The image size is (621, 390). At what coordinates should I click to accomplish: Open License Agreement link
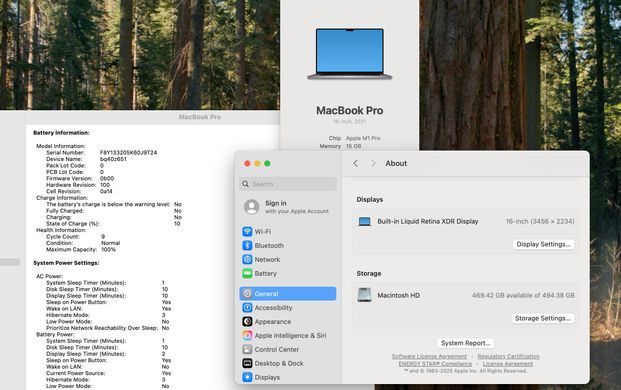point(508,364)
